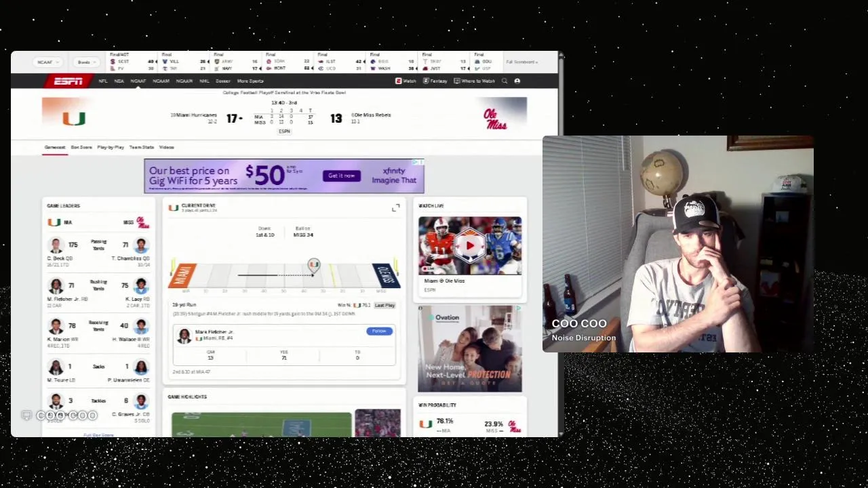Click C. Beck player headshot
The width and height of the screenshot is (868, 488).
click(56, 245)
